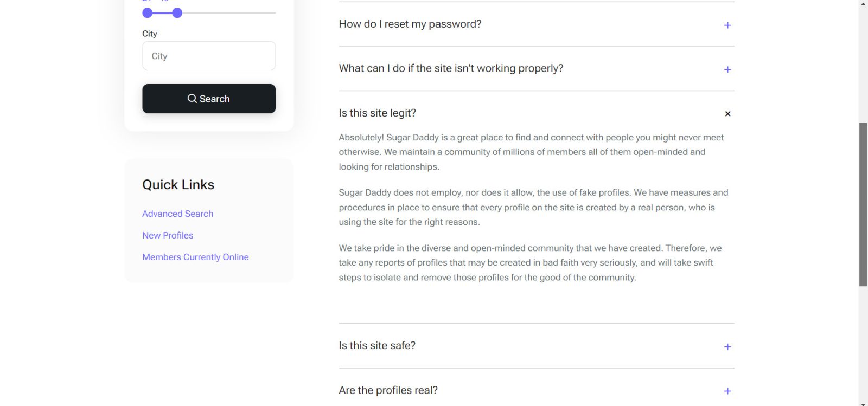Image resolution: width=868 pixels, height=406 pixels.
Task: Click the left age range slider handle
Action: (148, 13)
